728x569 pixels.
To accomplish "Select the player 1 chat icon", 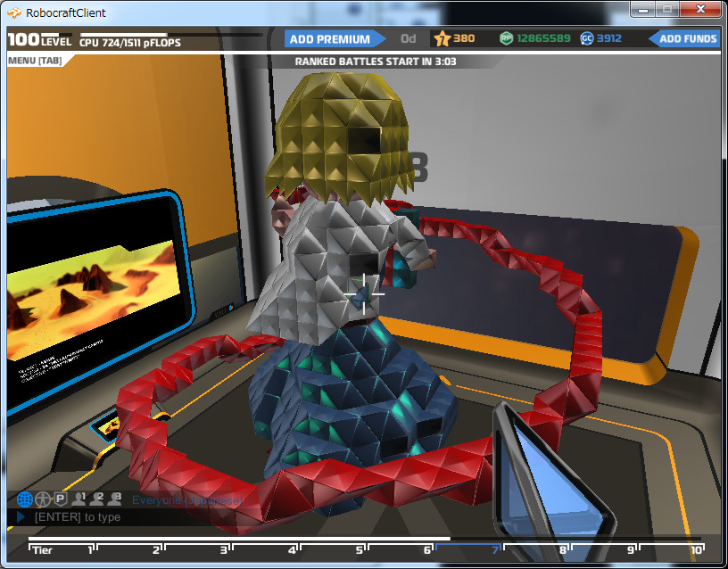I will pos(79,499).
